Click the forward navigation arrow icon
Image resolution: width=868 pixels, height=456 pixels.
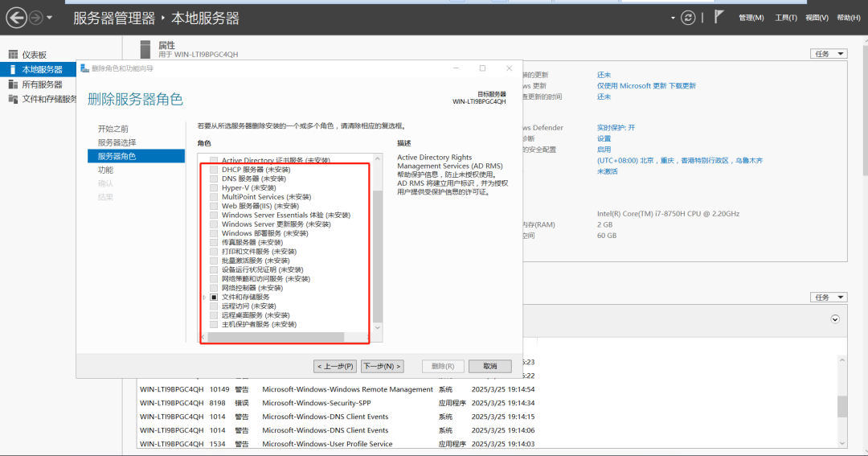36,18
